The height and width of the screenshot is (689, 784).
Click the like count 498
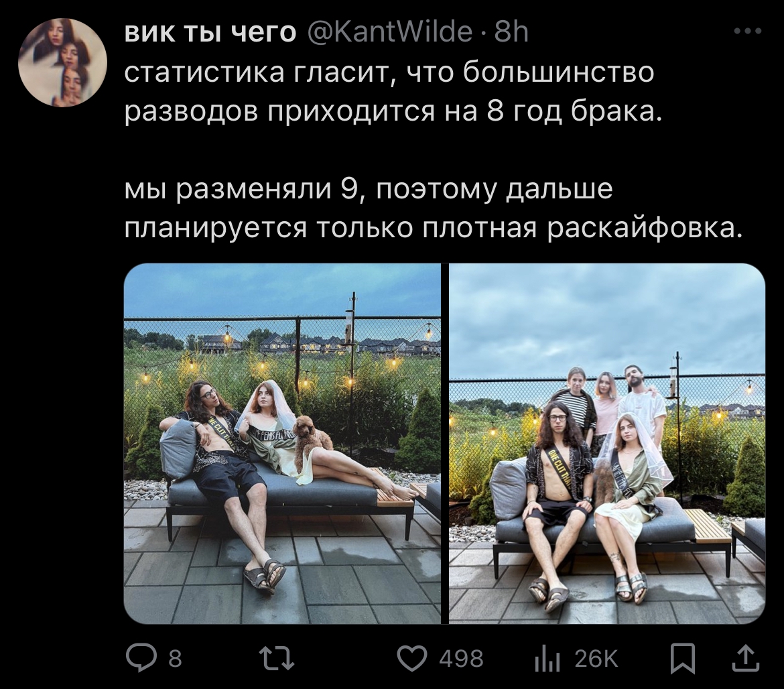pos(461,659)
